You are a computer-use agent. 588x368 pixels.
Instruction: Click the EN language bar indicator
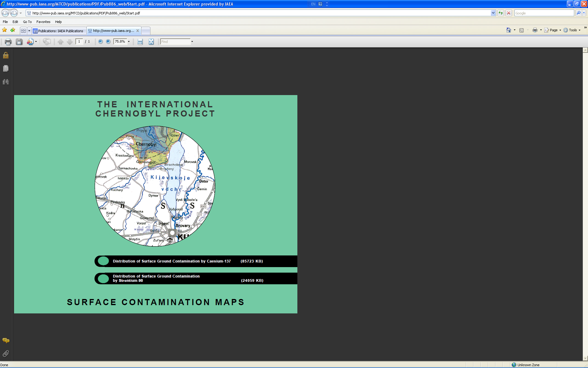coord(313,4)
